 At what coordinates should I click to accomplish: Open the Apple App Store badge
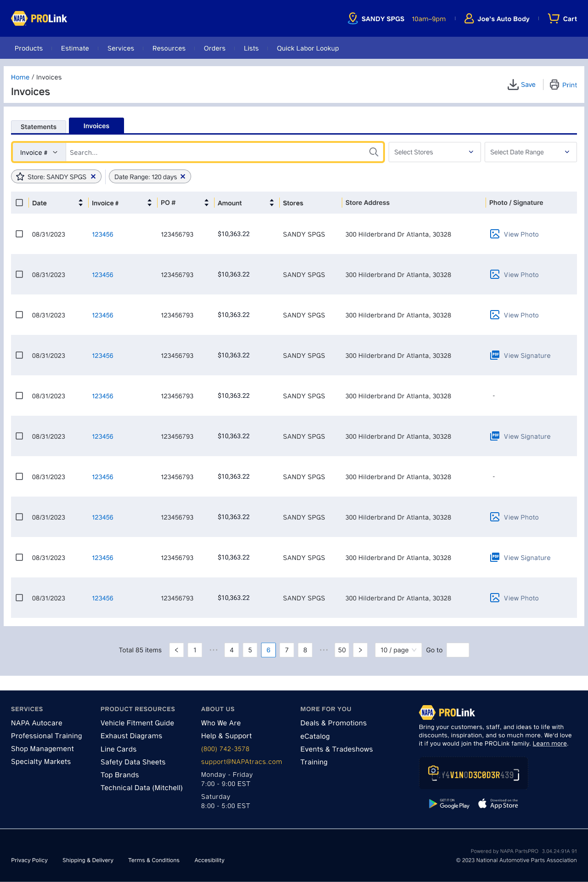(x=498, y=804)
